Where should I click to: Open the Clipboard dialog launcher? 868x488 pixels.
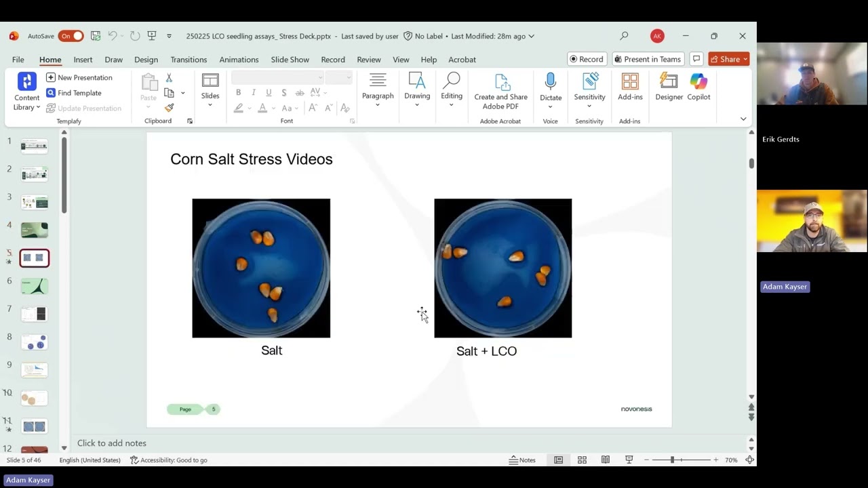(x=190, y=121)
